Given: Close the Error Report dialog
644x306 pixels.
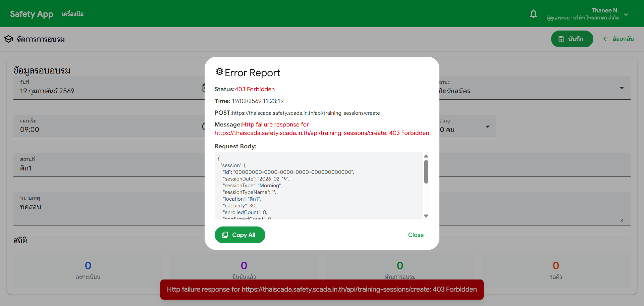Looking at the screenshot, I should pyautogui.click(x=416, y=235).
